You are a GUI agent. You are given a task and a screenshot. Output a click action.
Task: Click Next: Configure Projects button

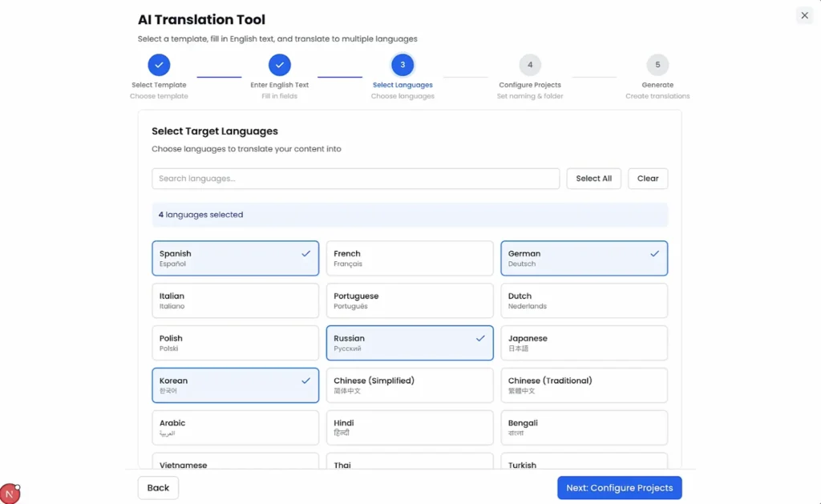(619, 488)
